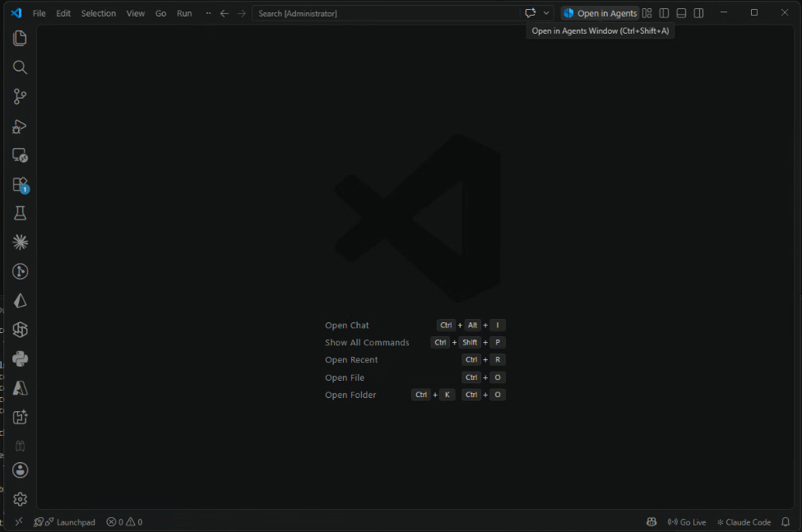Toggle the primary side bar visibility

(664, 13)
